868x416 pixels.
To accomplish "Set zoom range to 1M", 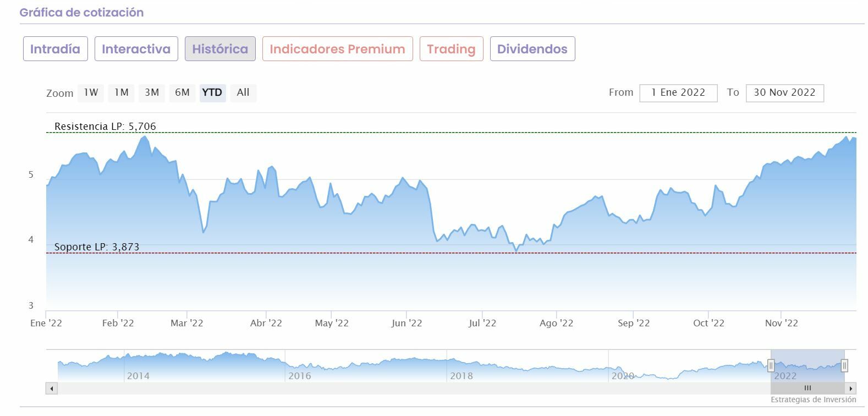I will tap(121, 92).
